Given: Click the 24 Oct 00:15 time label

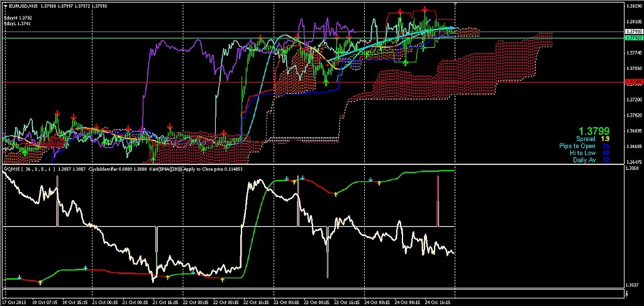Looking at the screenshot, I should [x=378, y=302].
